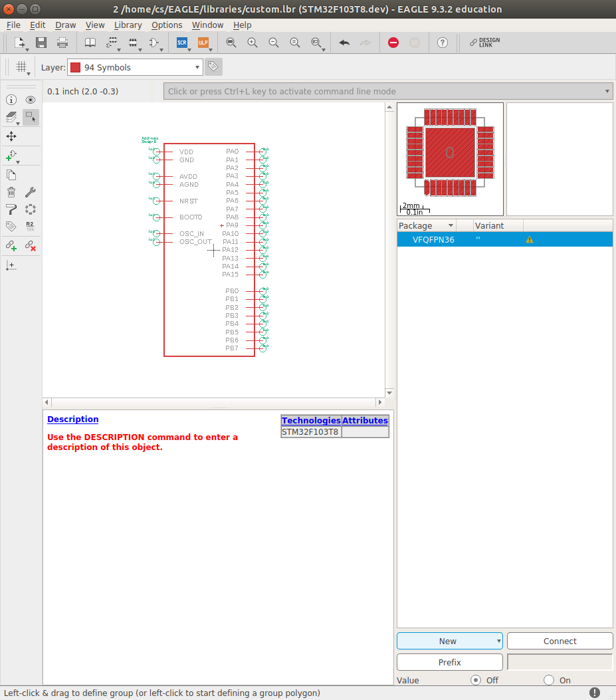Select the Group selection tool

click(31, 117)
